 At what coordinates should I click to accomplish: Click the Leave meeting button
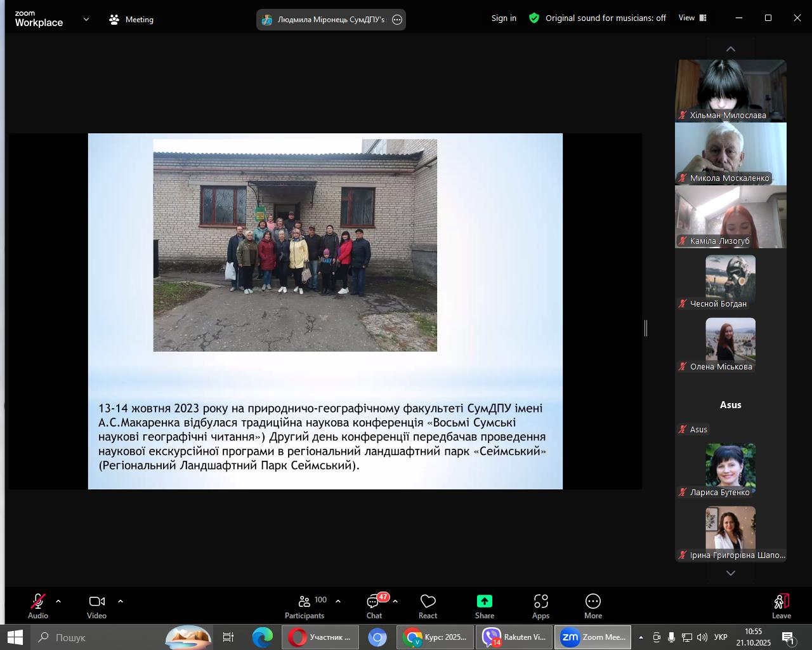(x=781, y=606)
